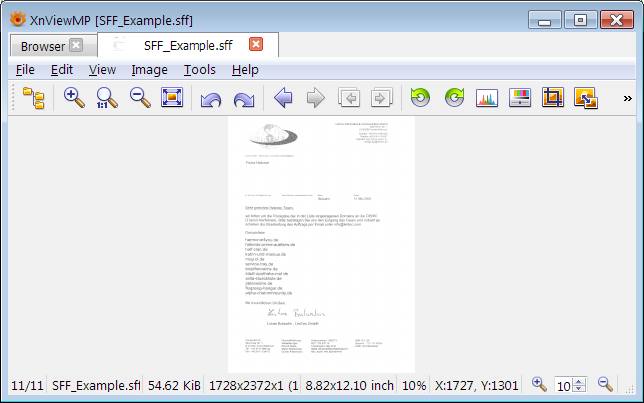Image resolution: width=644 pixels, height=403 pixels.
Task: Rotate image clockwise green icon
Action: (x=454, y=98)
